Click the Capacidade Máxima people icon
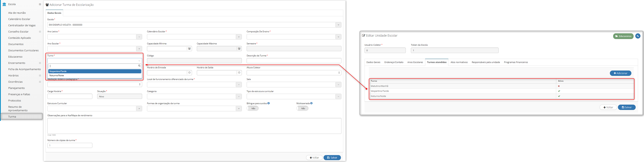Image resolution: width=644 pixels, height=162 pixels. 239,49
